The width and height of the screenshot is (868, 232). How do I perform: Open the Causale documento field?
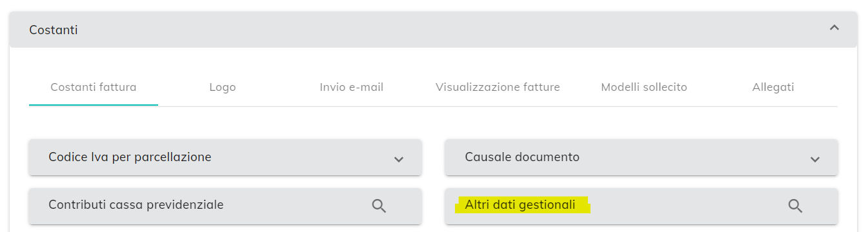pos(641,157)
